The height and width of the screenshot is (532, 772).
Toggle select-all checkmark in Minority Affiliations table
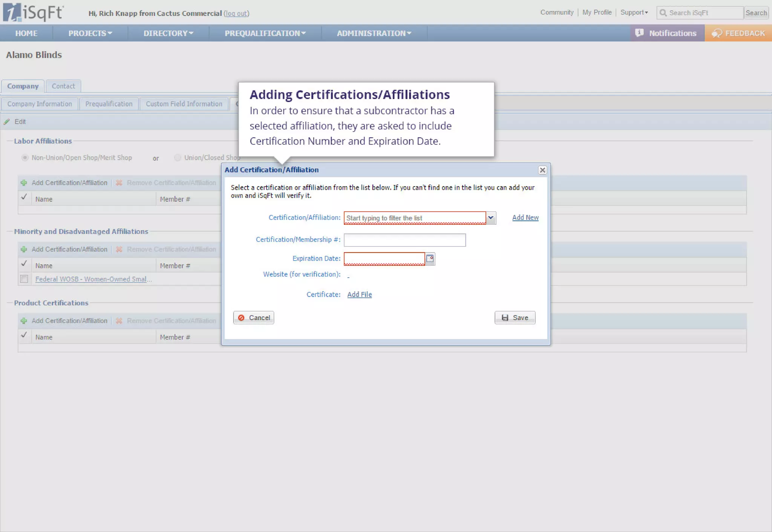(24, 264)
